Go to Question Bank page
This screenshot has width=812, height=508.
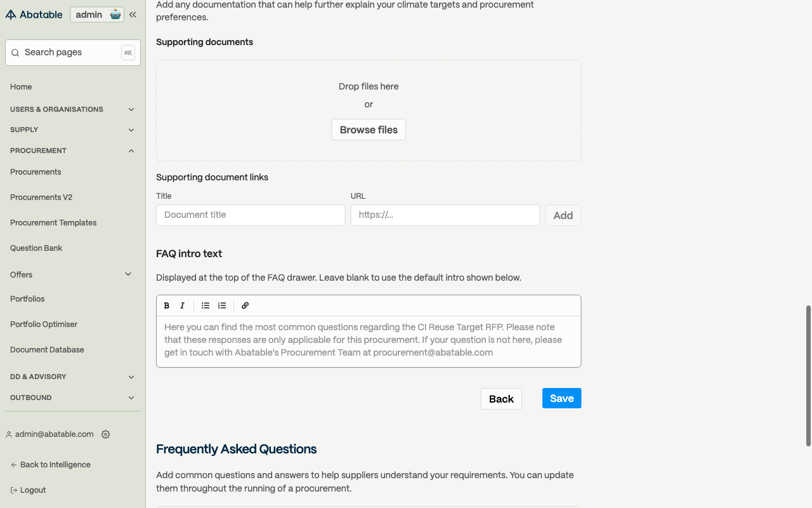36,248
